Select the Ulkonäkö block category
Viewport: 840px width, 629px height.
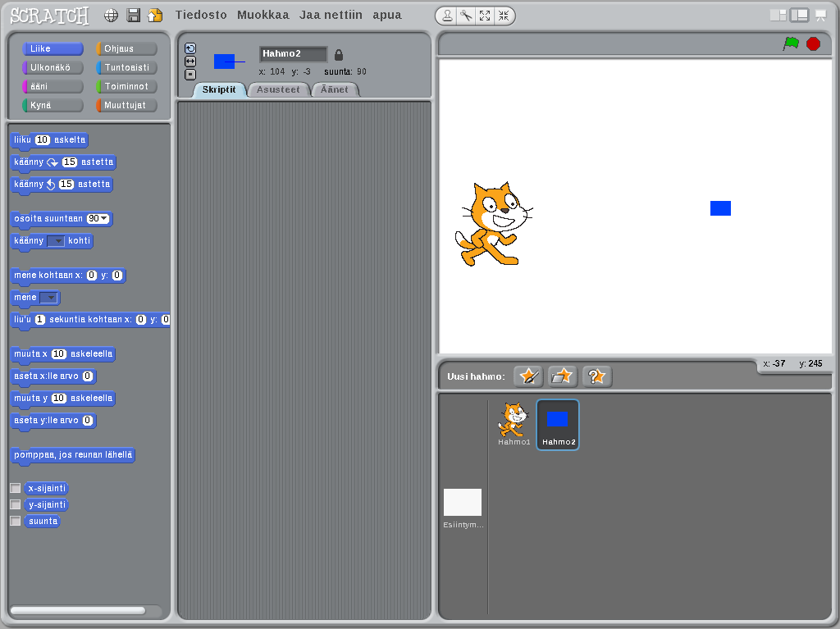click(x=52, y=67)
